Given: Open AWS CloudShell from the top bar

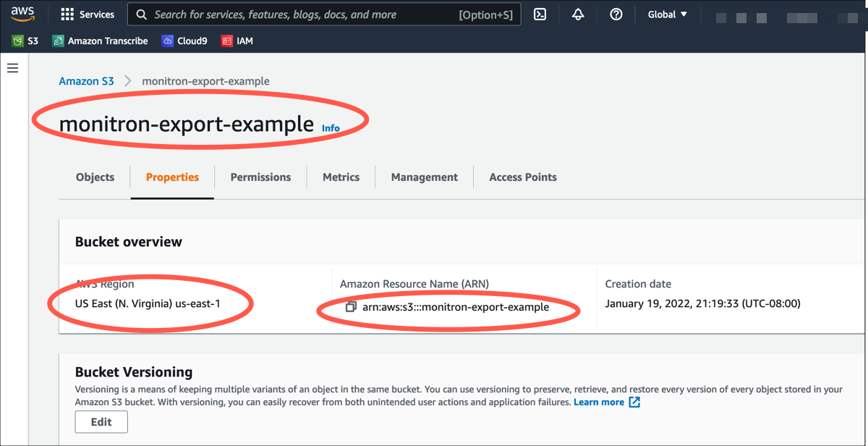Looking at the screenshot, I should coord(540,14).
